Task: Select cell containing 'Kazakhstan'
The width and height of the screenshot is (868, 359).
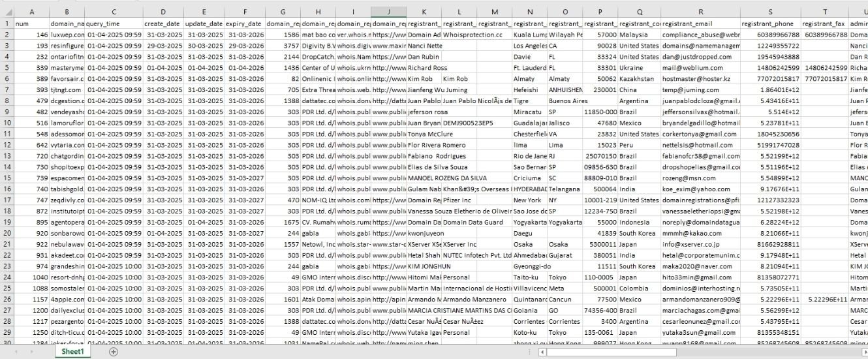Action: click(x=639, y=78)
